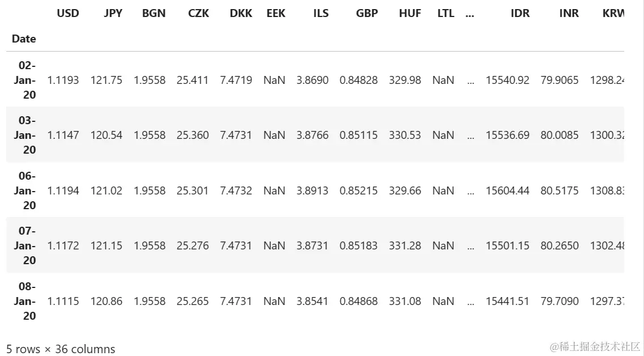Click USD value 1.1193

[x=63, y=80]
